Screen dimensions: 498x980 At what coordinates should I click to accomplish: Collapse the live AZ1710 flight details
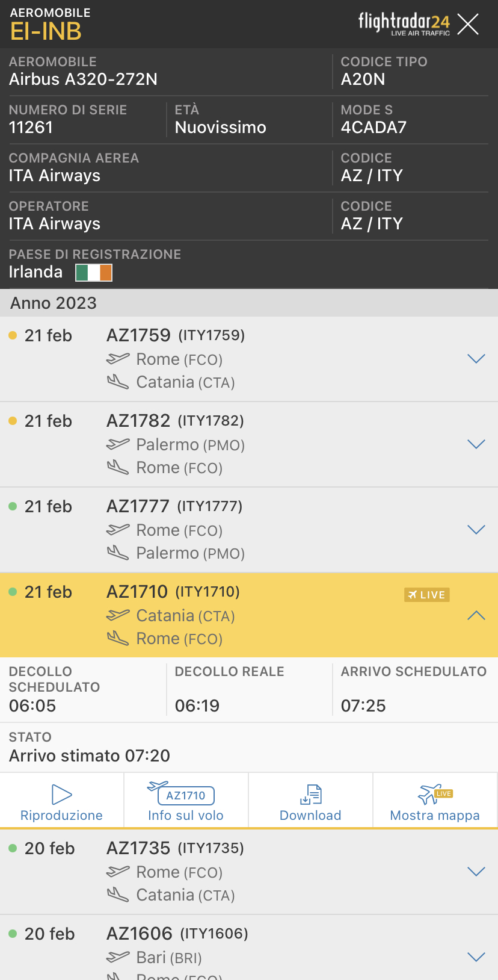(x=476, y=615)
